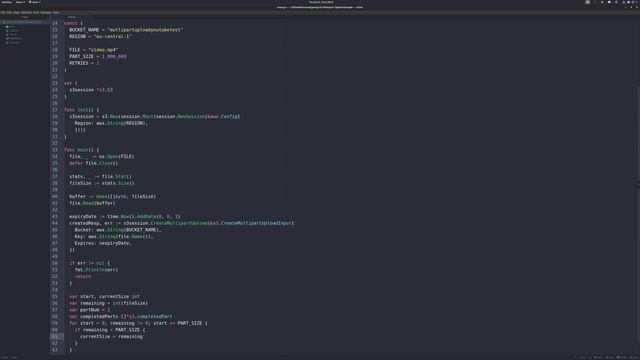Open the View menu
640x360 pixels.
[x=16, y=12]
